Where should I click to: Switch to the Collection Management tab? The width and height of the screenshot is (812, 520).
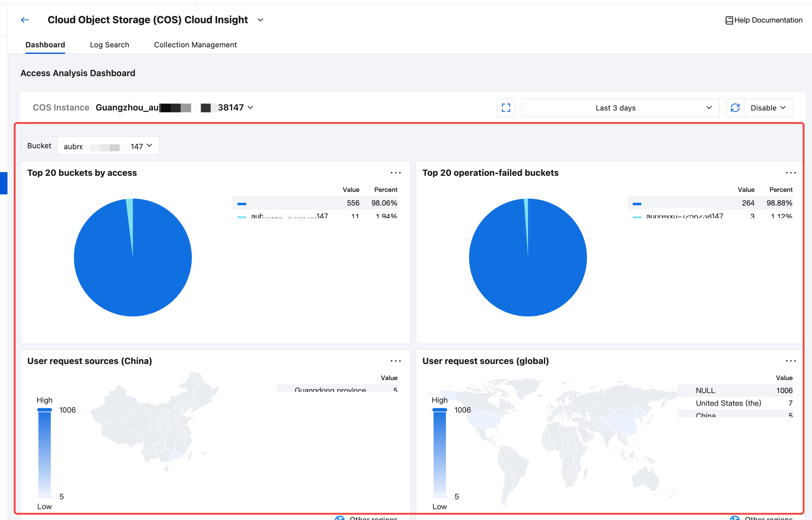click(x=195, y=45)
